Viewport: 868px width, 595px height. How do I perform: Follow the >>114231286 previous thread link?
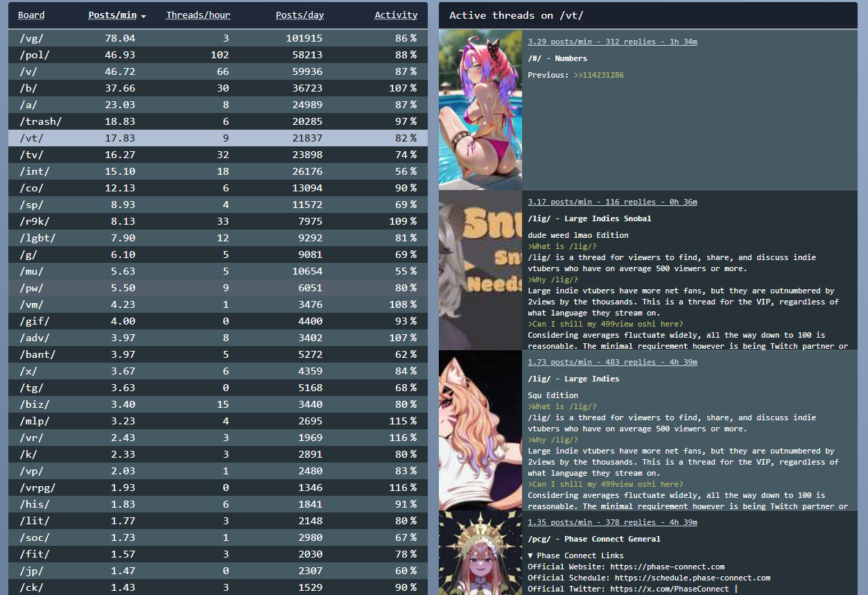point(598,75)
